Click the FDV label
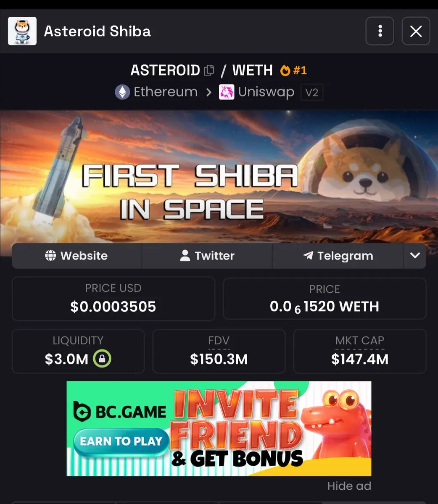Image resolution: width=438 pixels, height=504 pixels. coord(219,341)
